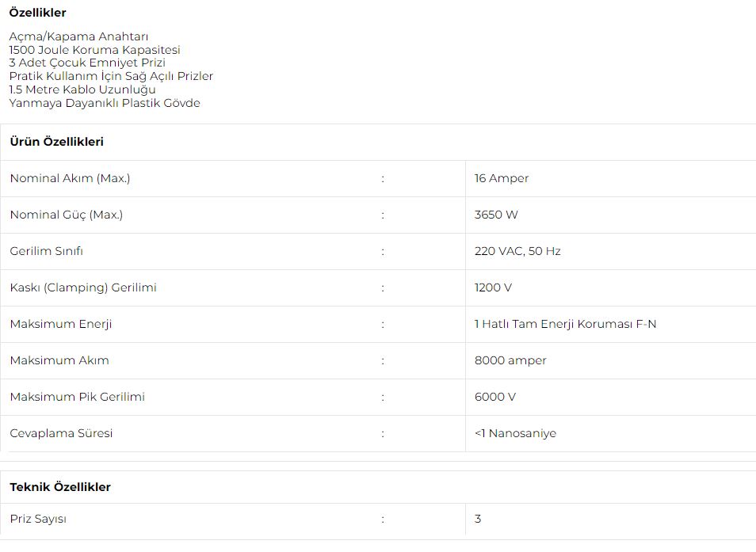This screenshot has width=756, height=552.
Task: Click the Cevaplama Süresi label
Action: click(x=61, y=433)
